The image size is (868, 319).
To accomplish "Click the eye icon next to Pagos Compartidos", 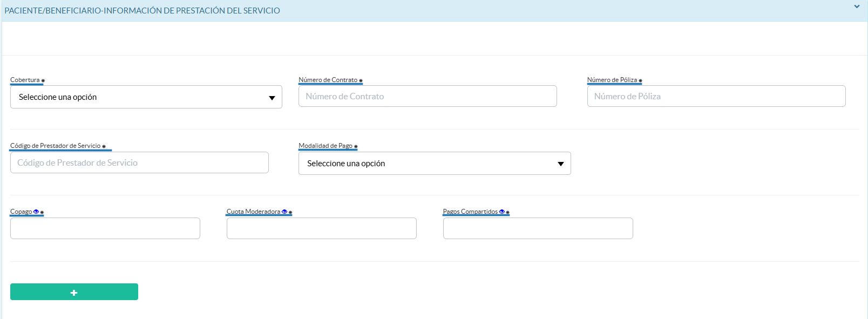I will 502,212.
